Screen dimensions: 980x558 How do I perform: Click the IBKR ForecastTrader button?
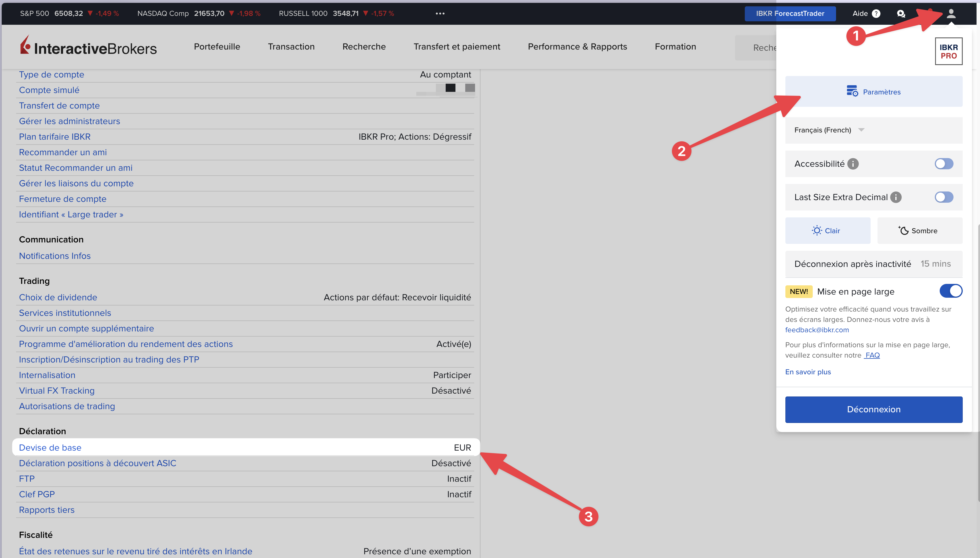(x=790, y=14)
